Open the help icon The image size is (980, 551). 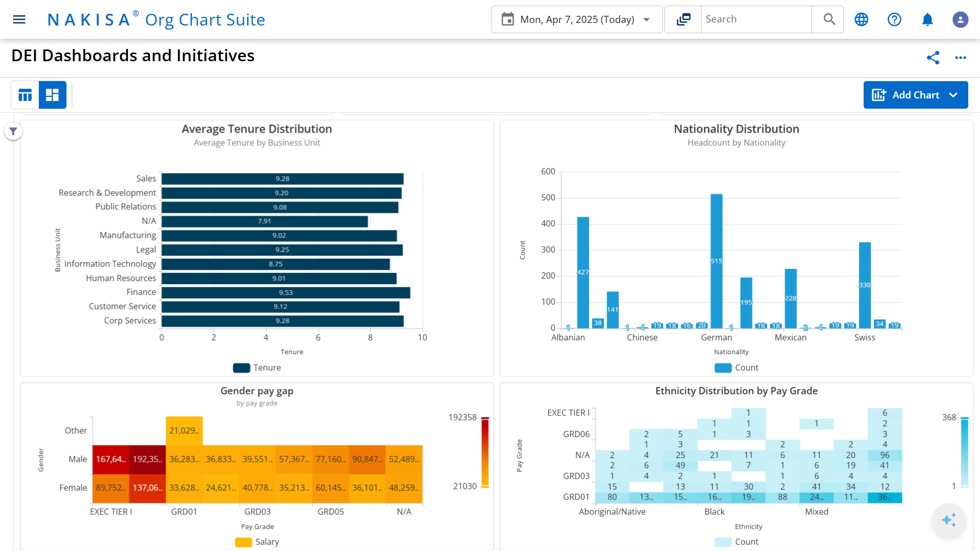pos(894,19)
